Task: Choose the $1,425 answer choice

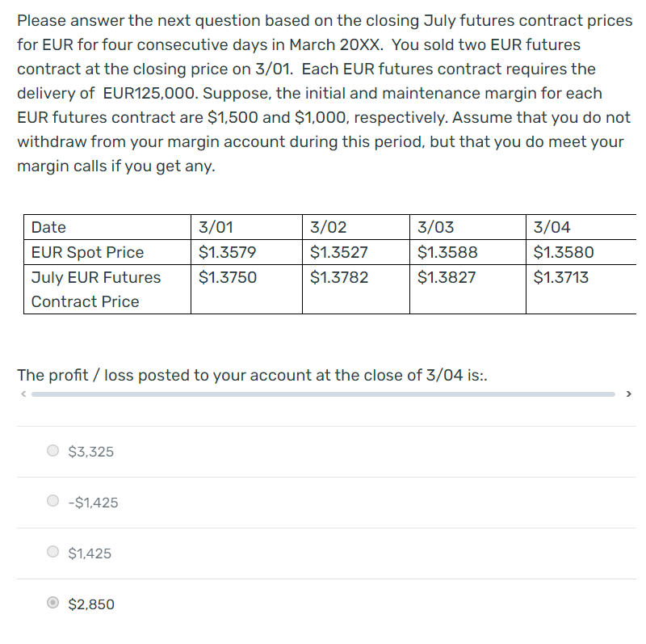Action: point(52,552)
